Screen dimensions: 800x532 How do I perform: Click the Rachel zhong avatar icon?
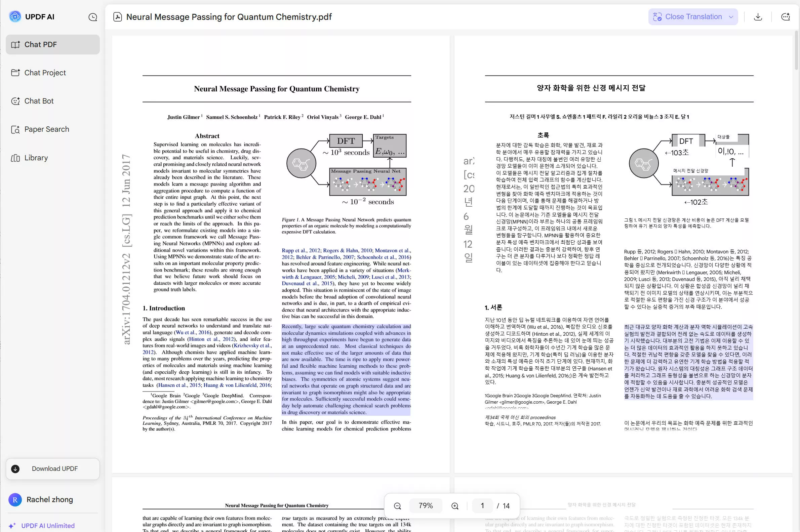click(15, 499)
